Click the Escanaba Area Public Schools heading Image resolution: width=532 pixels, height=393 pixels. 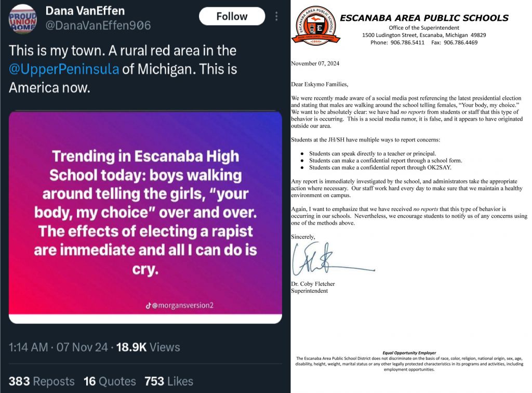point(424,18)
